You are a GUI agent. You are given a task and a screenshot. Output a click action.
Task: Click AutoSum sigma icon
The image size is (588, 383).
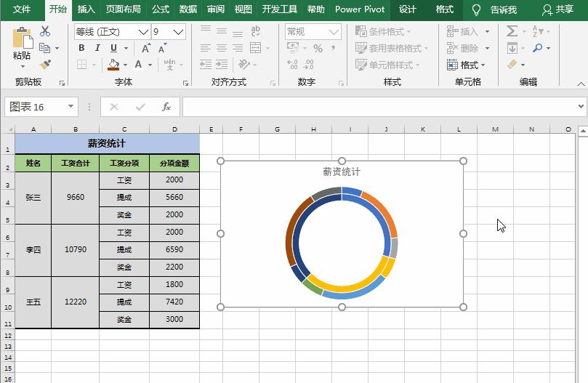[x=512, y=31]
